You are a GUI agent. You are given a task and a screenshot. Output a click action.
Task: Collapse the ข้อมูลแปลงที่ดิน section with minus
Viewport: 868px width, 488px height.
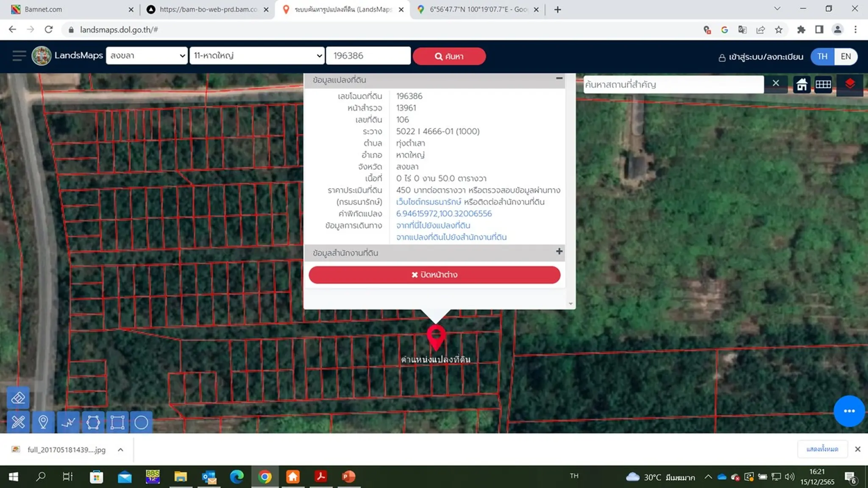pyautogui.click(x=559, y=78)
